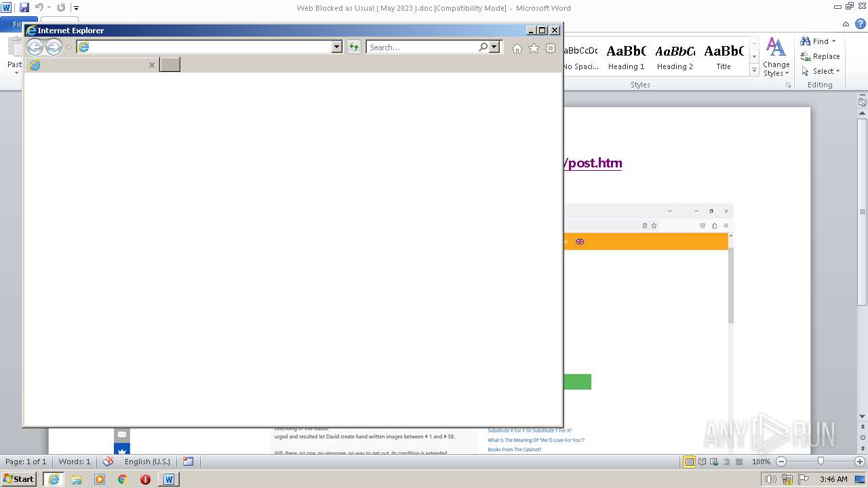Customize Quick Access Toolbar dropdown

click(76, 8)
